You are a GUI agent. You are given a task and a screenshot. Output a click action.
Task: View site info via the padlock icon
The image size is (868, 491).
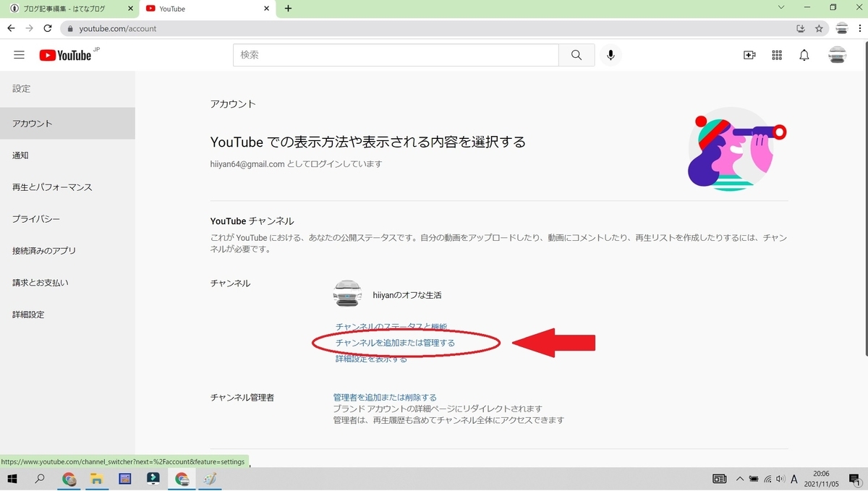(x=70, y=29)
